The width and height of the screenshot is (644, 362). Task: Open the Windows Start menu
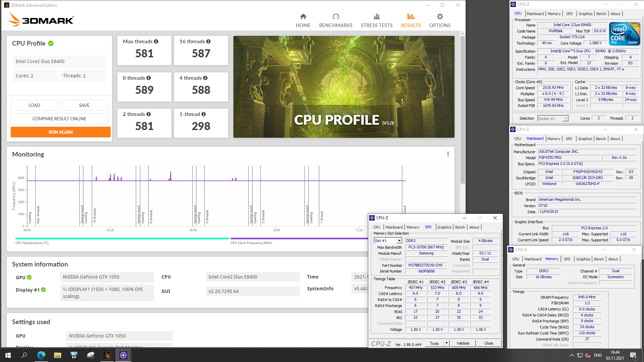tap(8, 355)
